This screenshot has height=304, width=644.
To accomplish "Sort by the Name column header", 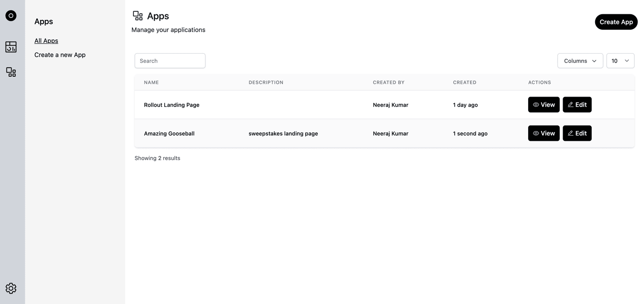I will tap(151, 82).
